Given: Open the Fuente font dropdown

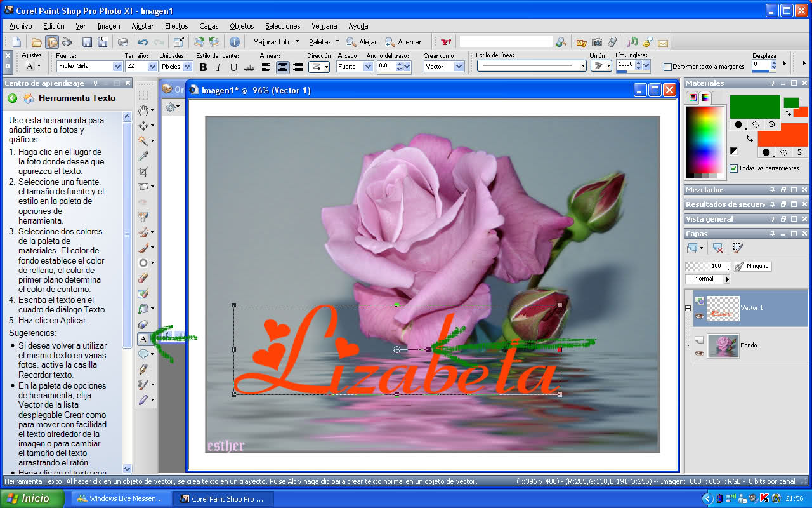Looking at the screenshot, I should [x=117, y=66].
